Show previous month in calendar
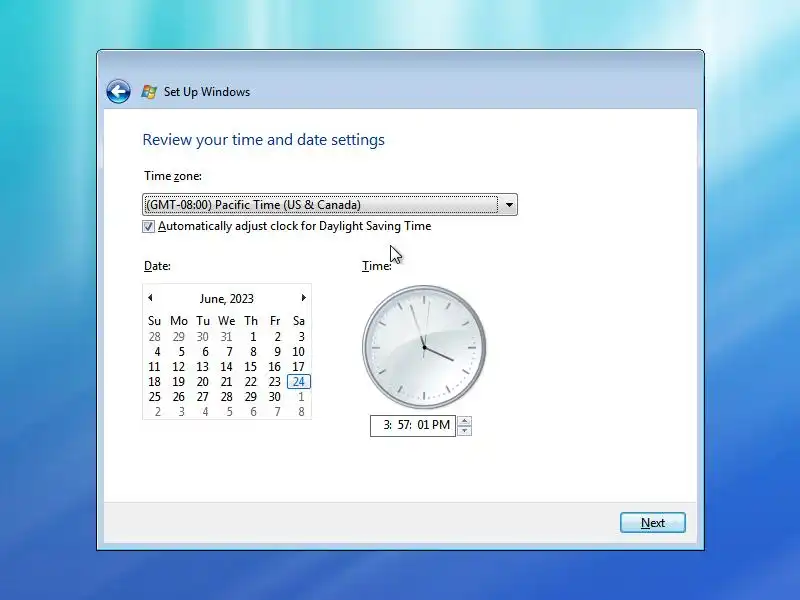This screenshot has height=600, width=800. pos(150,297)
